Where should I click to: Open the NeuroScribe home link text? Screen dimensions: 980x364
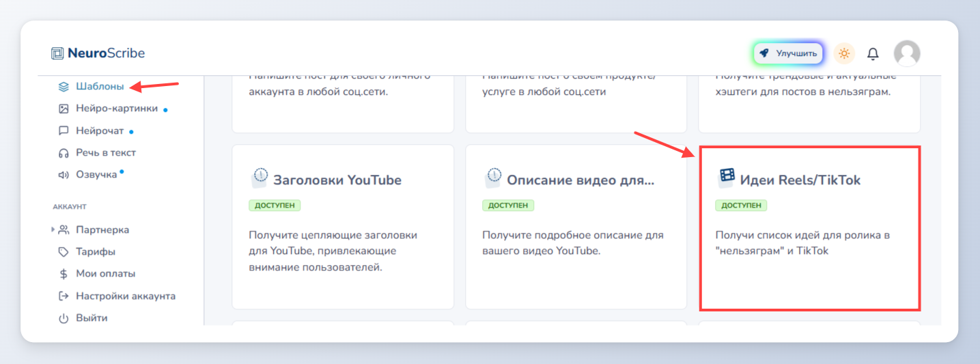point(106,53)
